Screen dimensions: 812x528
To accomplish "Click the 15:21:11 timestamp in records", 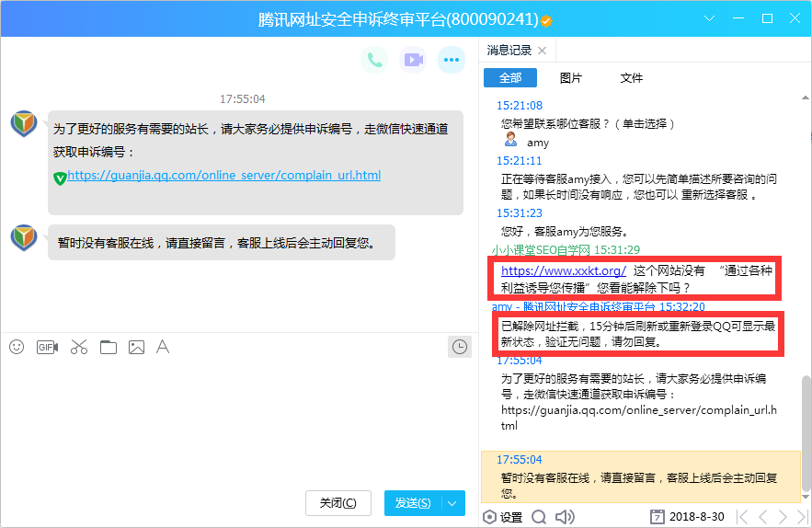I will (x=519, y=161).
